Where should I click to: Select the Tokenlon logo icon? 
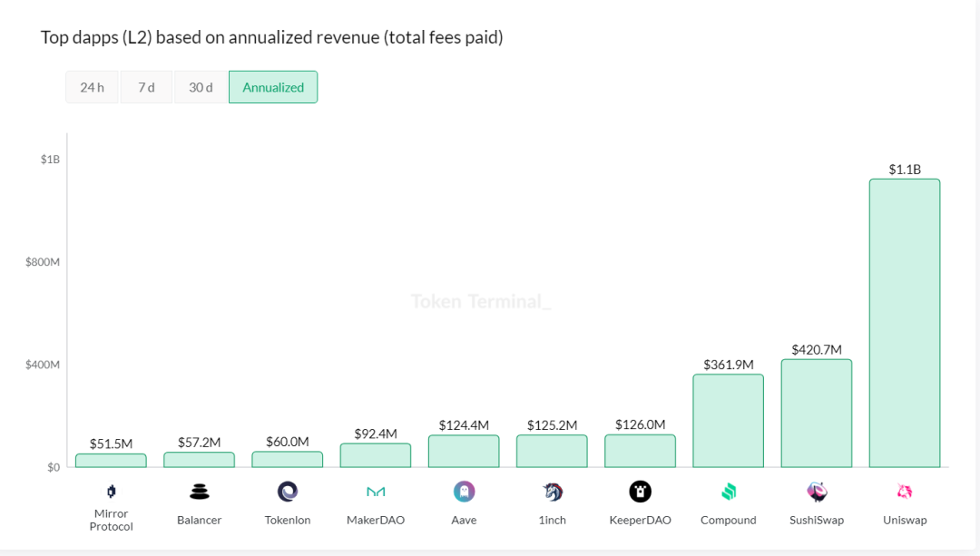click(x=288, y=492)
